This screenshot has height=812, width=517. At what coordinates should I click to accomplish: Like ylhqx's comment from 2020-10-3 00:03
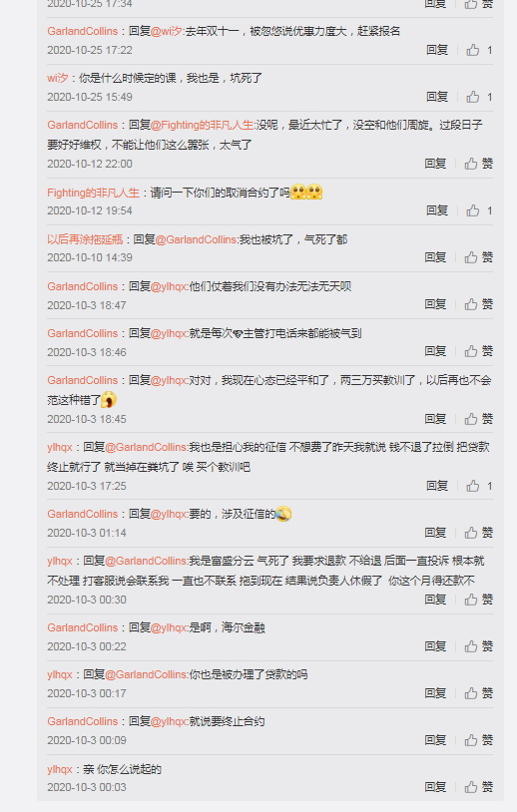coord(479,787)
